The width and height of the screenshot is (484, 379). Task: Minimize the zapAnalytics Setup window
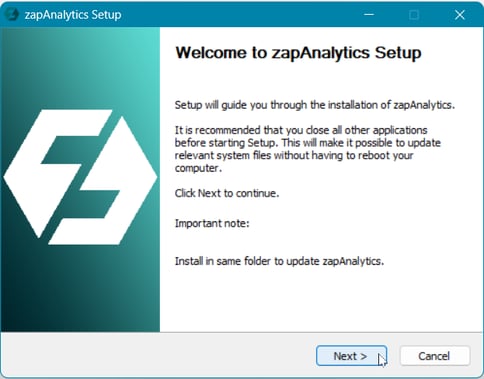pos(369,15)
